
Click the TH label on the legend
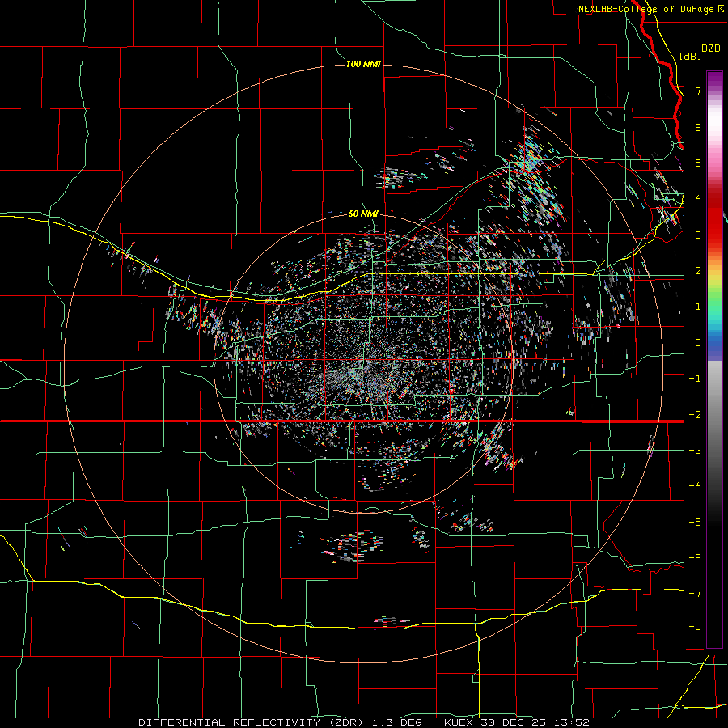point(695,629)
